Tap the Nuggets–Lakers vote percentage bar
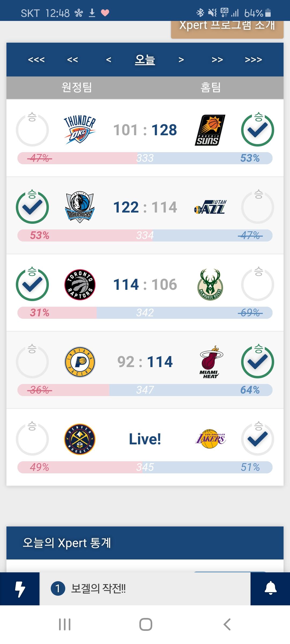The height and width of the screenshot is (644, 290). click(145, 467)
